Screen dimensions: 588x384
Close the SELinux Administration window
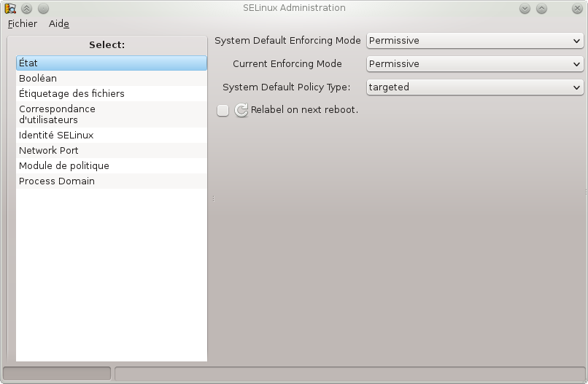577,9
